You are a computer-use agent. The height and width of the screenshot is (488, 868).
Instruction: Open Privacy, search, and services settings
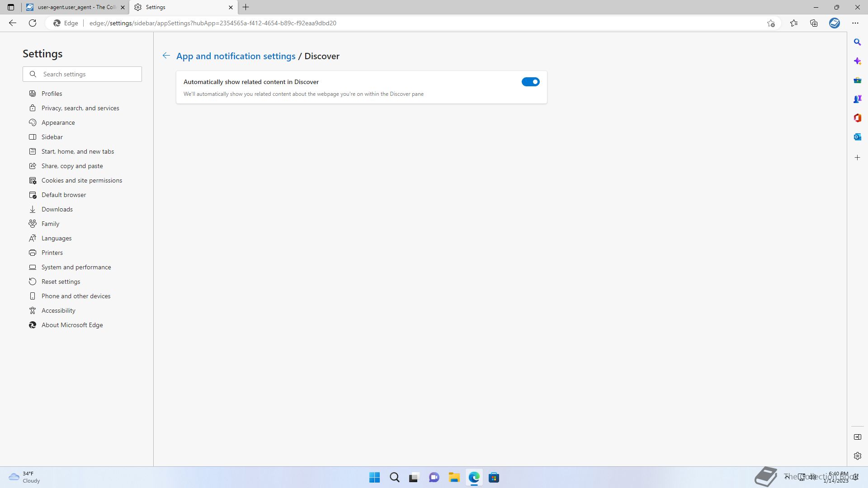(80, 108)
